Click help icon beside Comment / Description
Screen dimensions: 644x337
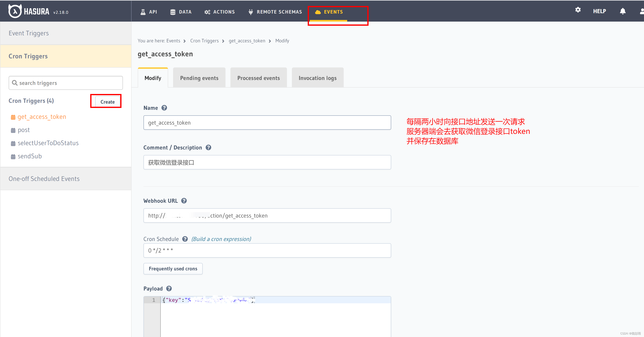(x=208, y=147)
